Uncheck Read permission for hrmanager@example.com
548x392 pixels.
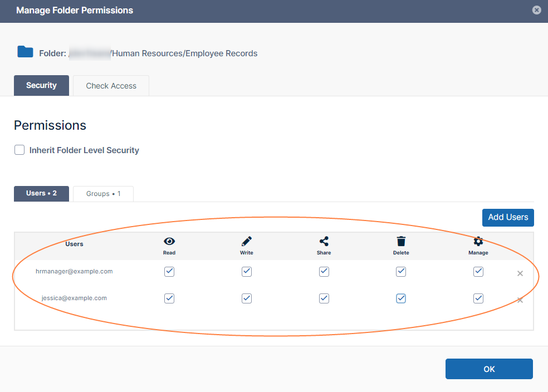point(169,272)
